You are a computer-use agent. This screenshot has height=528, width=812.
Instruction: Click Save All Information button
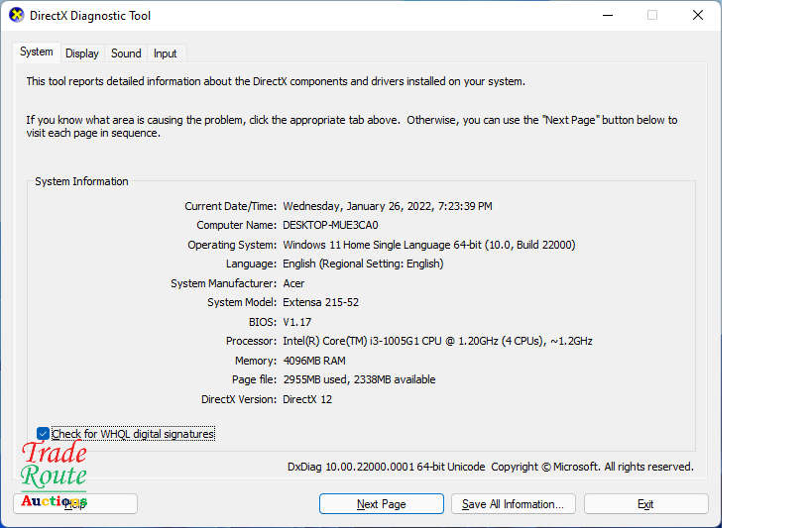point(513,504)
